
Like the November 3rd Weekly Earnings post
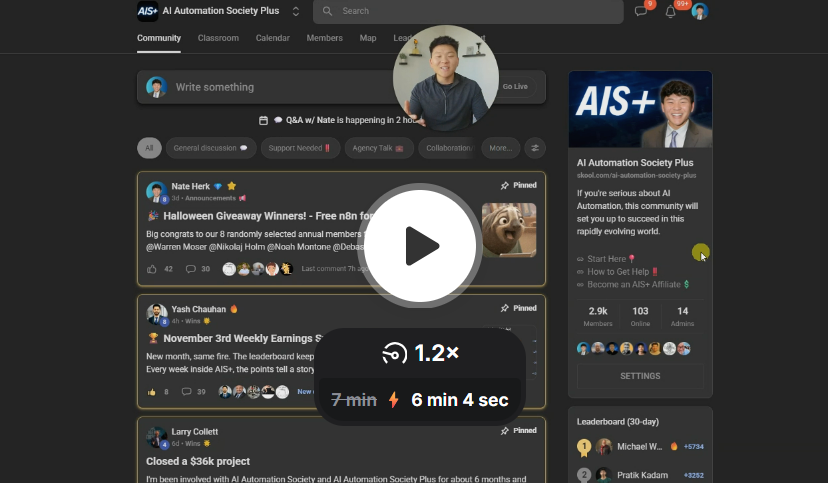tap(152, 392)
